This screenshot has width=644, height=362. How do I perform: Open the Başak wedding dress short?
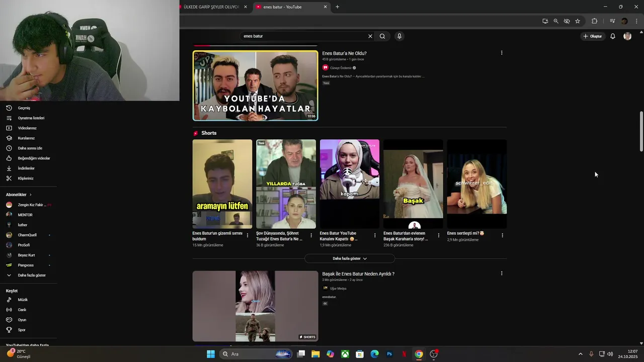click(x=413, y=184)
